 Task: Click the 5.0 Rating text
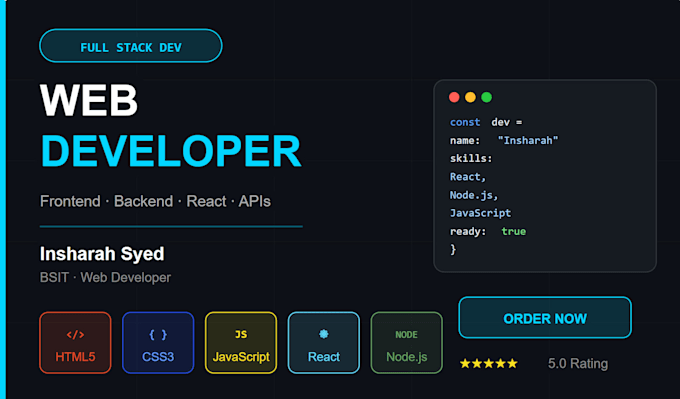click(x=578, y=363)
